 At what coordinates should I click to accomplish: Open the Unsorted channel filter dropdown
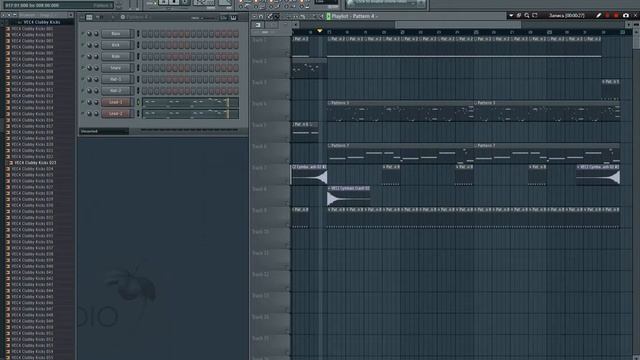pos(104,131)
